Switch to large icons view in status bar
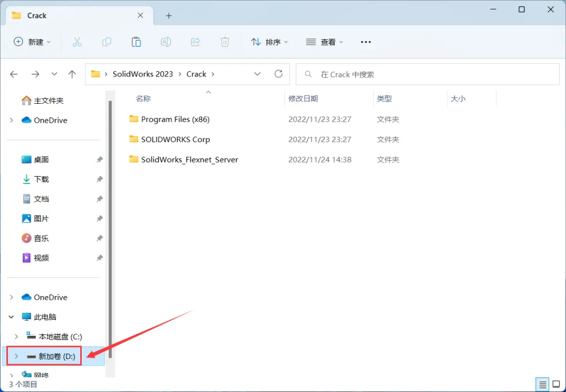 point(556,385)
